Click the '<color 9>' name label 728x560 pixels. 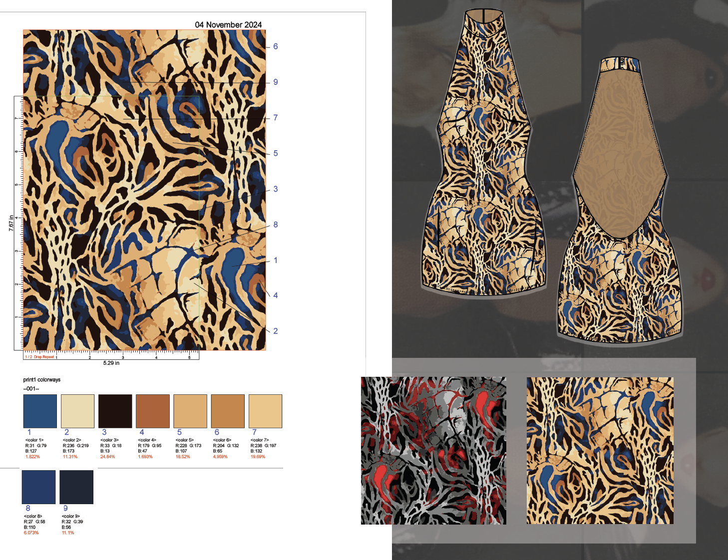[71, 516]
